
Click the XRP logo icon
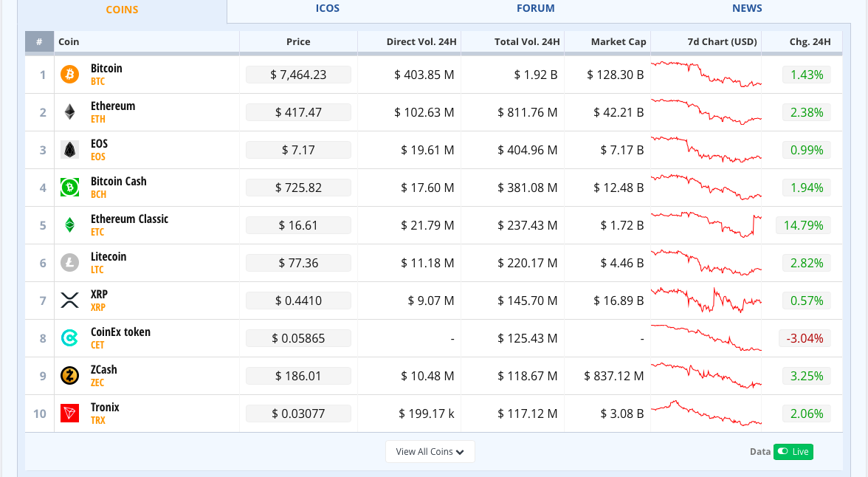coord(69,301)
